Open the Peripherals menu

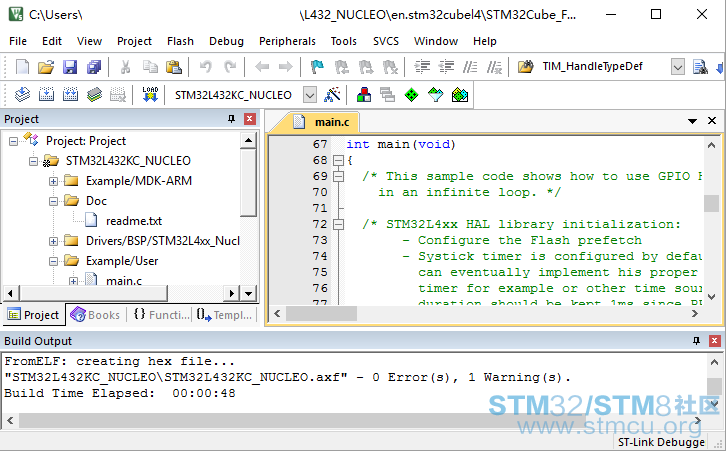tap(287, 41)
